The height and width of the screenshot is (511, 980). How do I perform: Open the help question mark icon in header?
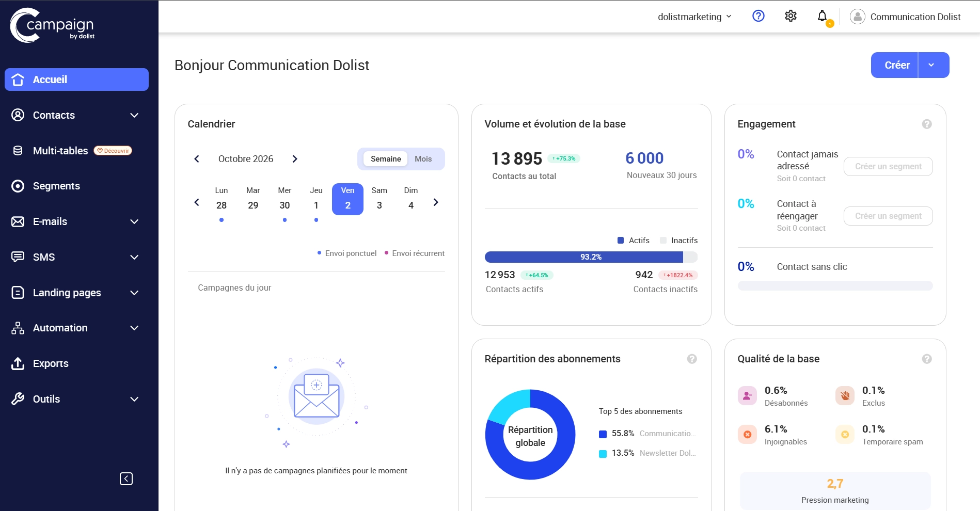click(758, 16)
